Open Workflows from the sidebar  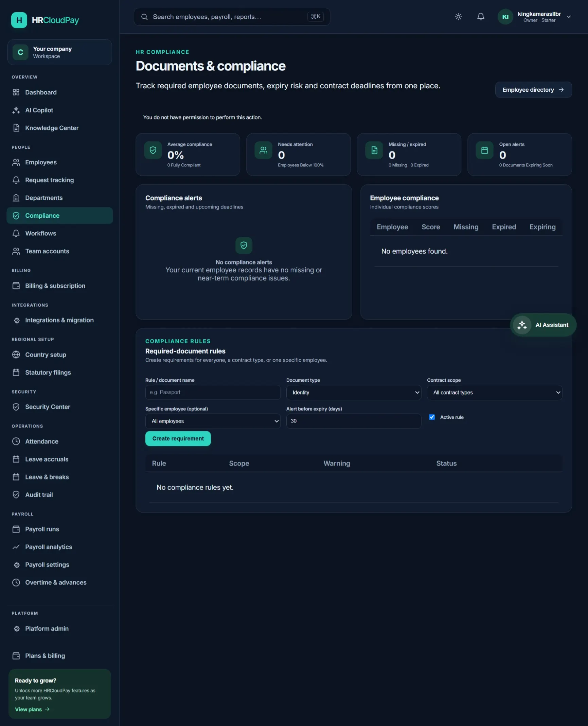click(x=59, y=233)
